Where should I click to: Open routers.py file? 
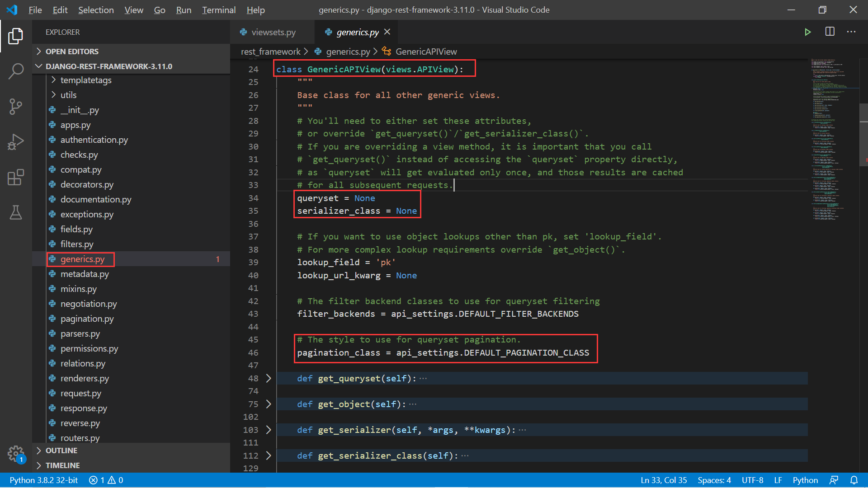pos(80,438)
